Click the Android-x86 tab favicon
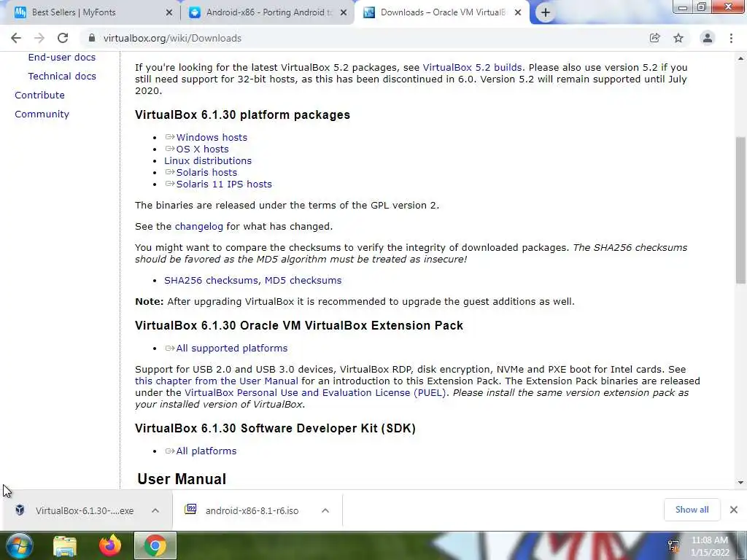Image resolution: width=747 pixels, height=560 pixels. 194,13
